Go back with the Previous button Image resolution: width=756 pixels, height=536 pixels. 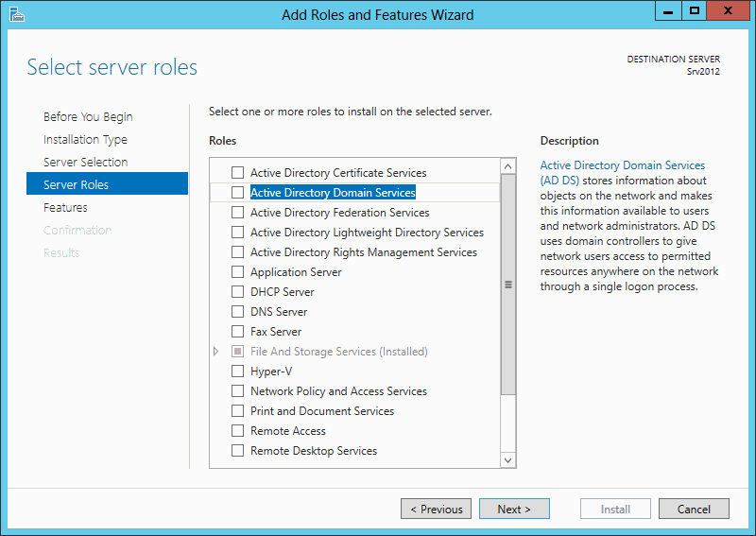[436, 509]
